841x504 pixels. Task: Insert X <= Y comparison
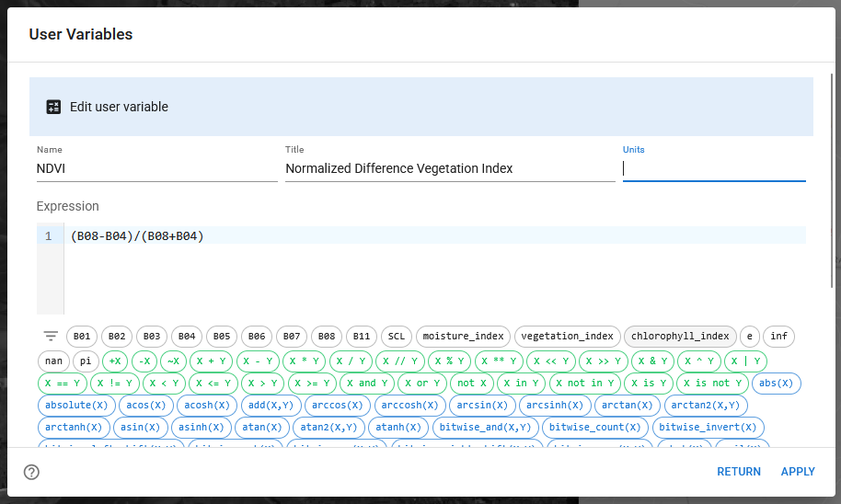pyautogui.click(x=213, y=383)
